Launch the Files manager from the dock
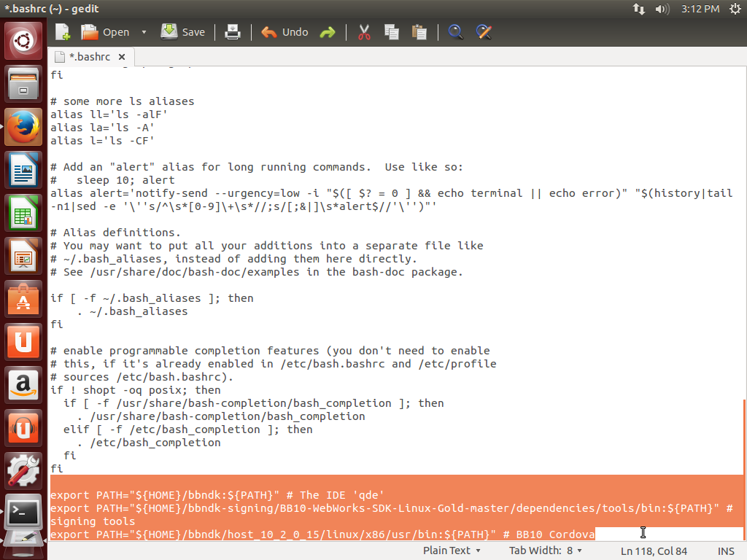The width and height of the screenshot is (747, 560). pos(23,85)
